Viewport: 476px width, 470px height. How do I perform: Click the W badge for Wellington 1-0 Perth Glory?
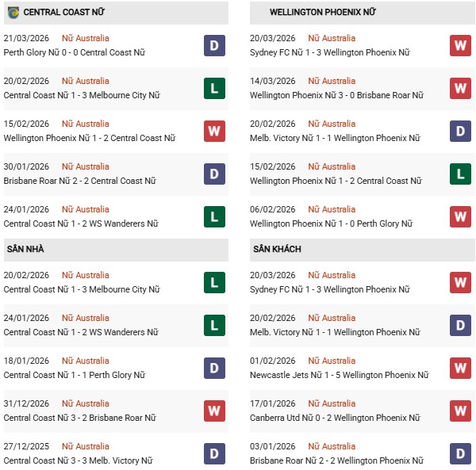point(460,216)
